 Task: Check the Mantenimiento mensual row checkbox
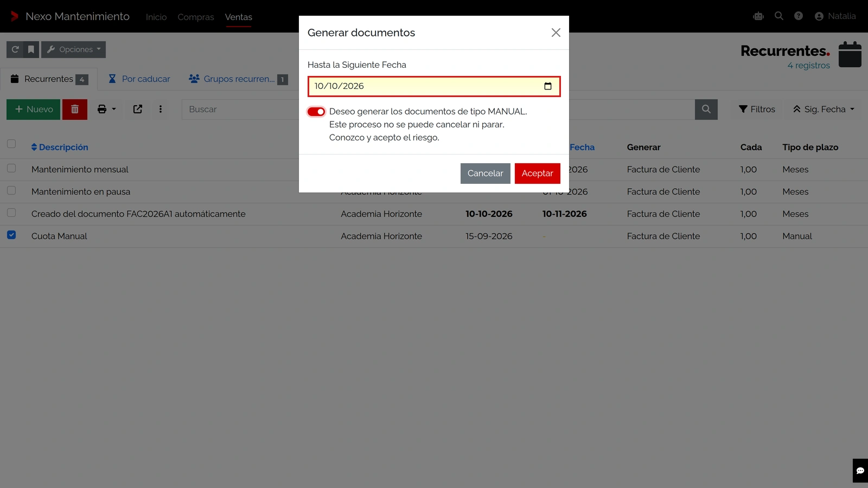point(11,168)
